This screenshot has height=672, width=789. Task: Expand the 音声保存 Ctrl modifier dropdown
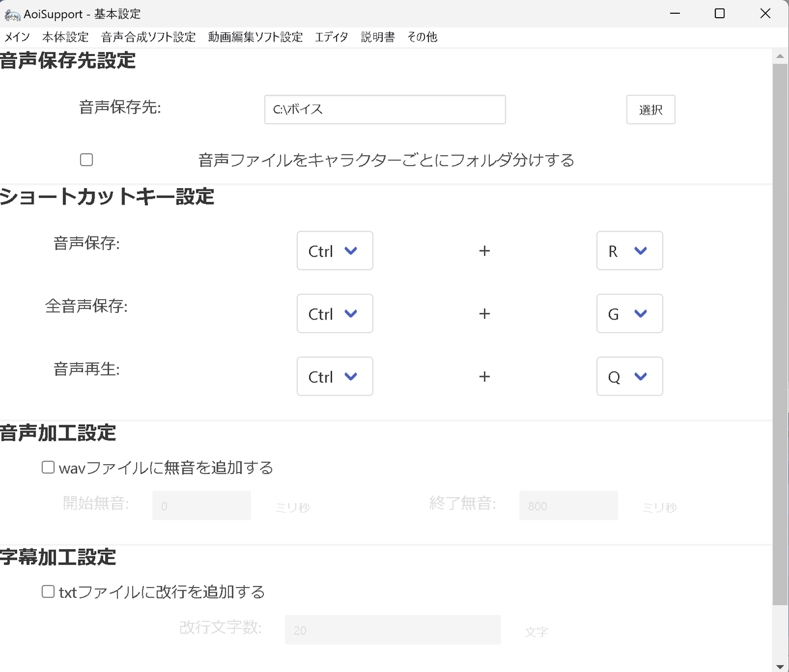(335, 251)
